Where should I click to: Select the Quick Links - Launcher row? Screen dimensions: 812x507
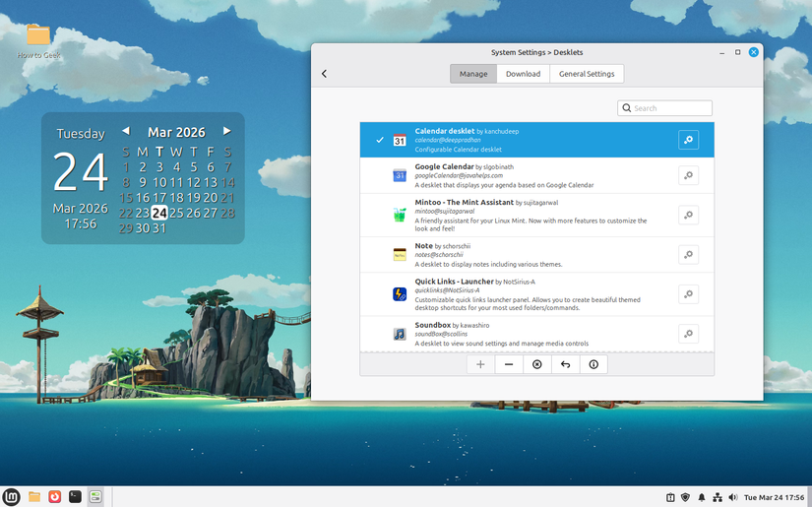coord(537,294)
